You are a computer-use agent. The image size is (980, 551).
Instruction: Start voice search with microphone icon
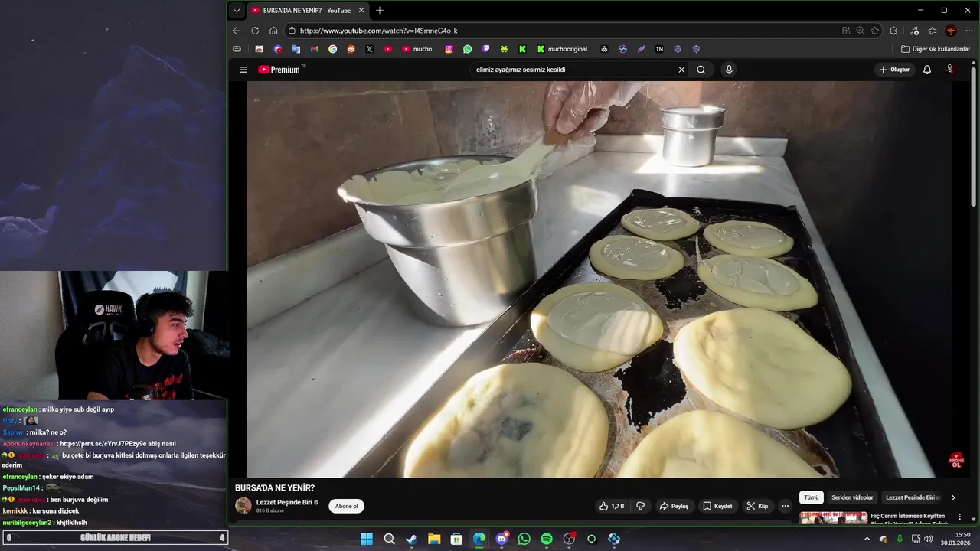(x=729, y=70)
